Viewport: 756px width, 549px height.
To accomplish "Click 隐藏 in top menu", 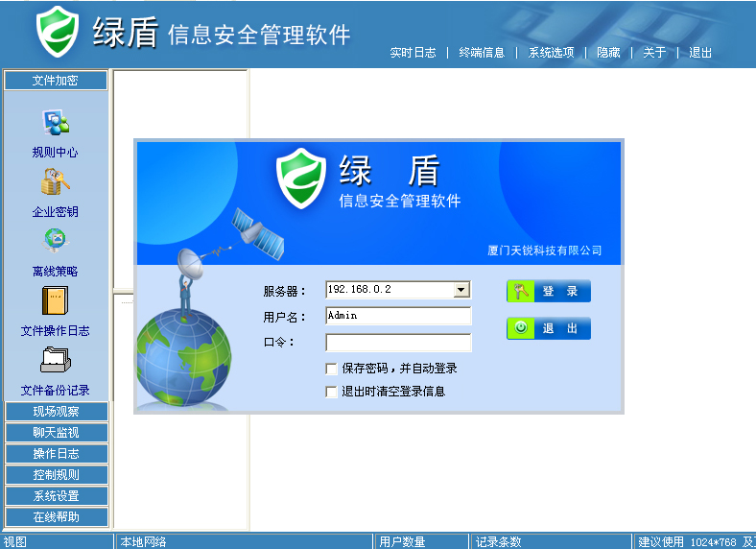I will tap(608, 53).
